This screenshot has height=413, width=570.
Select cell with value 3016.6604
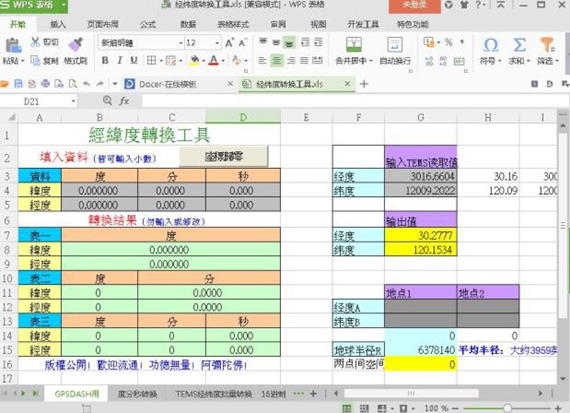pos(421,176)
